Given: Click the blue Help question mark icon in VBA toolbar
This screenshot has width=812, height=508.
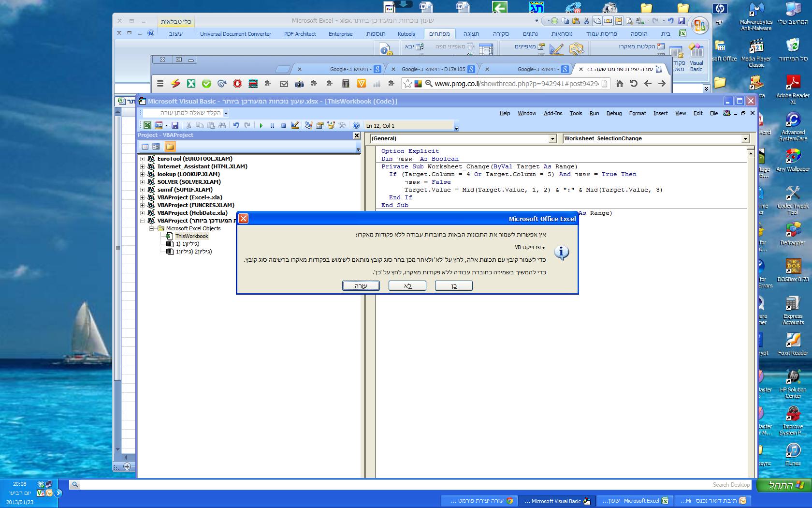Looking at the screenshot, I should 356,125.
